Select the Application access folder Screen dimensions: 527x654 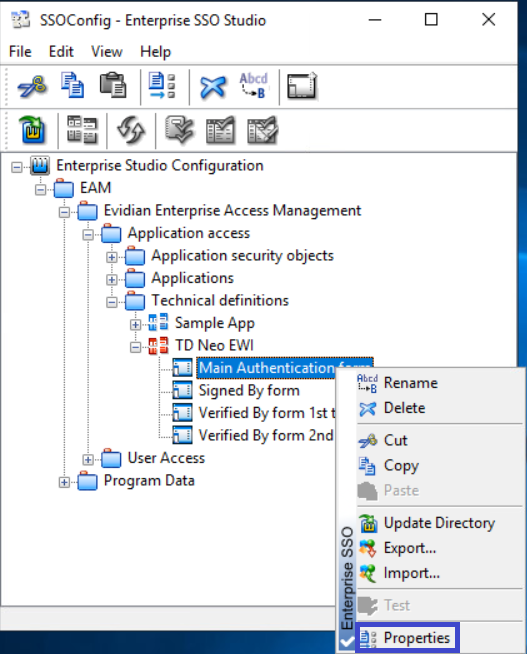(x=188, y=233)
